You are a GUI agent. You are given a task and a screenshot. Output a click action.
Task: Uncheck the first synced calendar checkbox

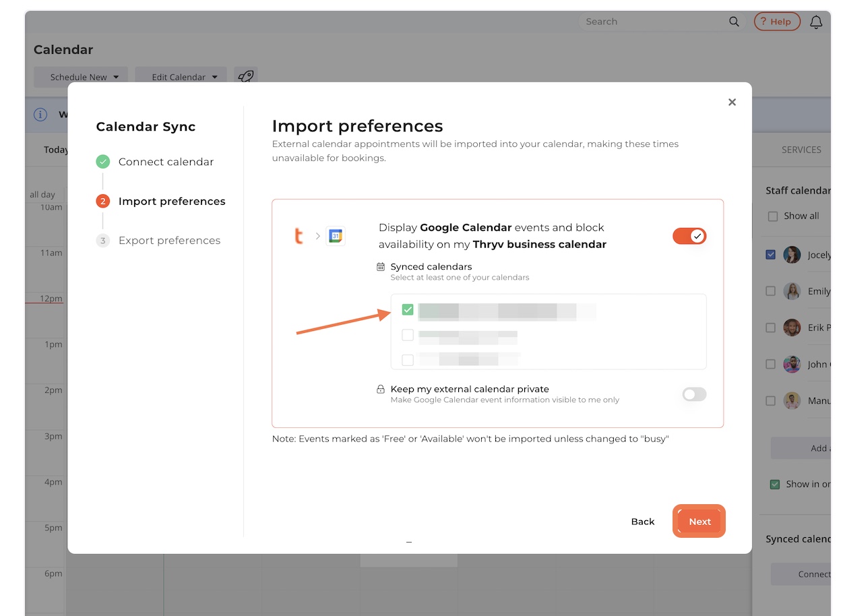(408, 310)
